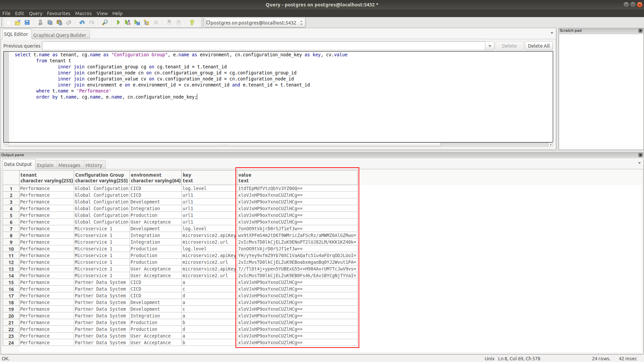Undo the last edit using the undo arrow

pos(82,22)
